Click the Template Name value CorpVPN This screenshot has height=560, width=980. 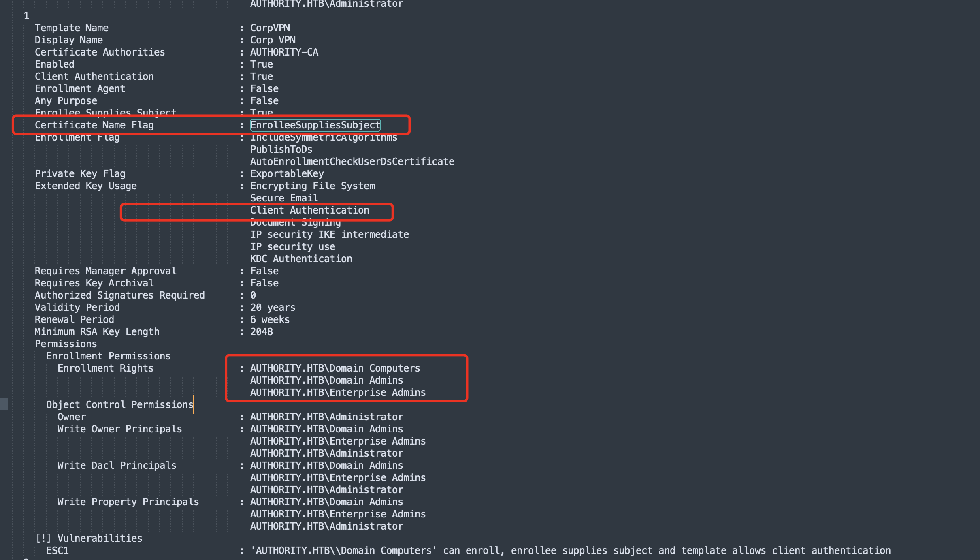pos(270,28)
